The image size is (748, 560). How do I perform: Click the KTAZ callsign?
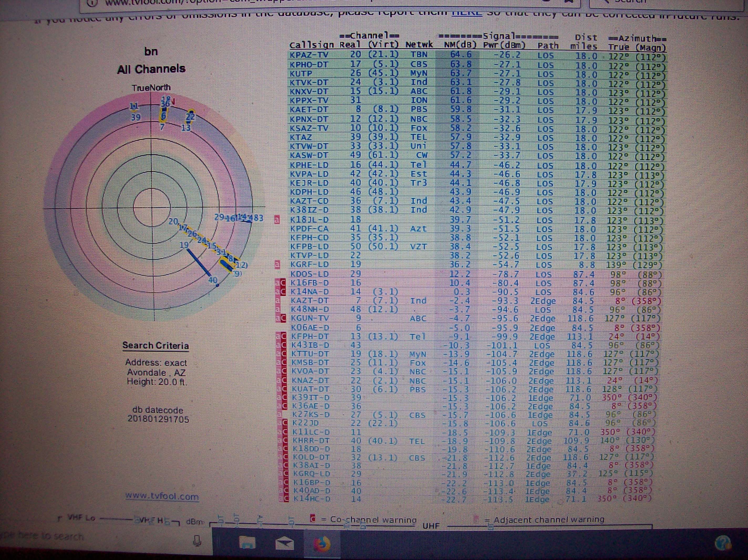301,138
